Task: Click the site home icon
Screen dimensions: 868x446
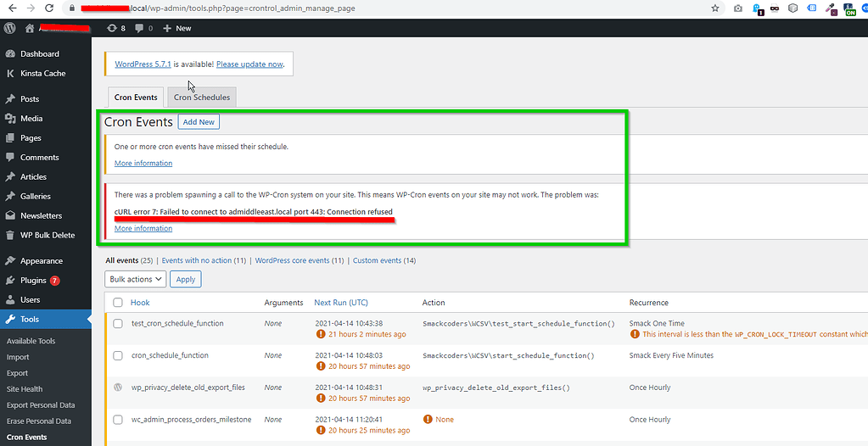Action: coord(30,28)
